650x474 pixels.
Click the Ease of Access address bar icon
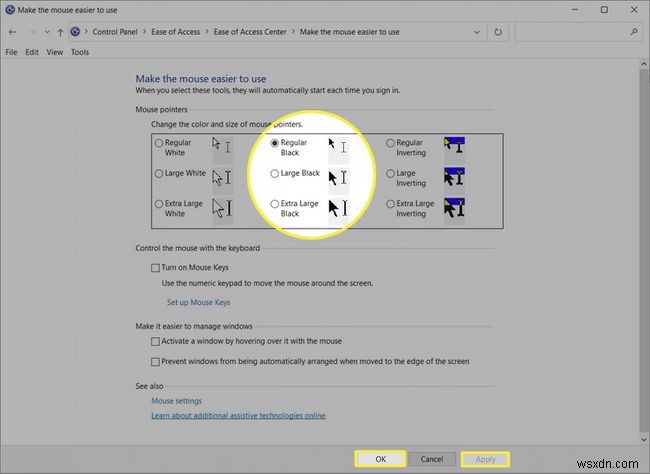tap(75, 32)
